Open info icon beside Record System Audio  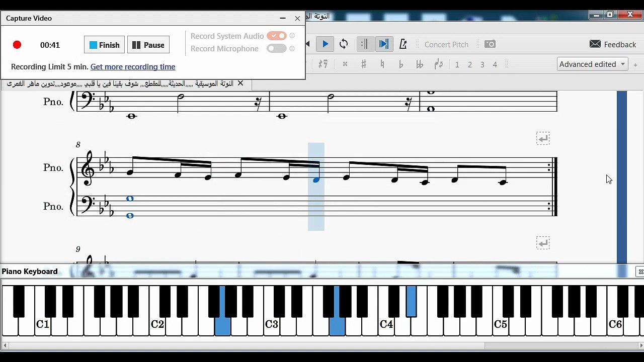292,36
